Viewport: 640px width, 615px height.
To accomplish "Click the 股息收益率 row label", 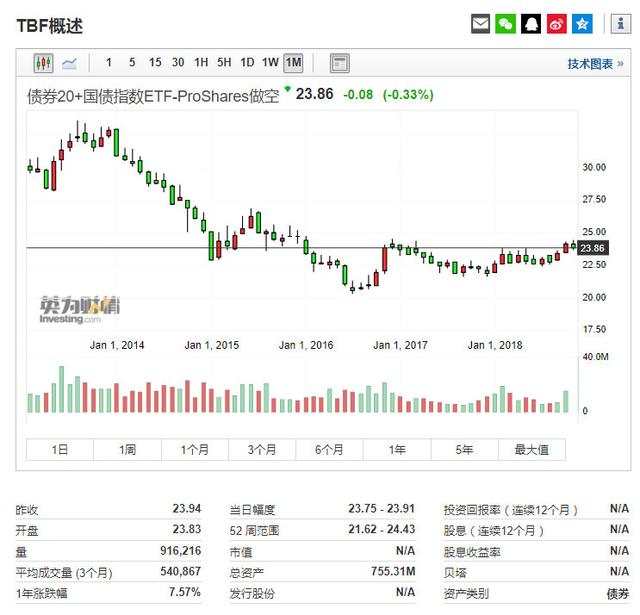I will pos(472,552).
